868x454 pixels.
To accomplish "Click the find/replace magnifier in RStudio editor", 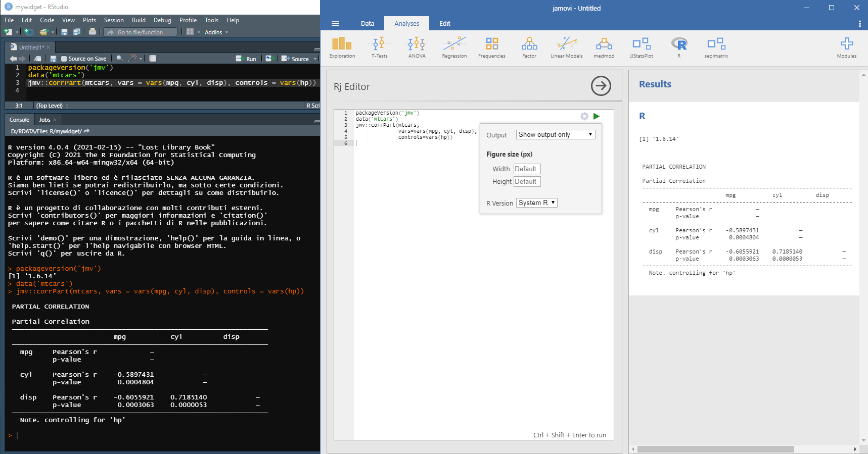I will (x=120, y=59).
